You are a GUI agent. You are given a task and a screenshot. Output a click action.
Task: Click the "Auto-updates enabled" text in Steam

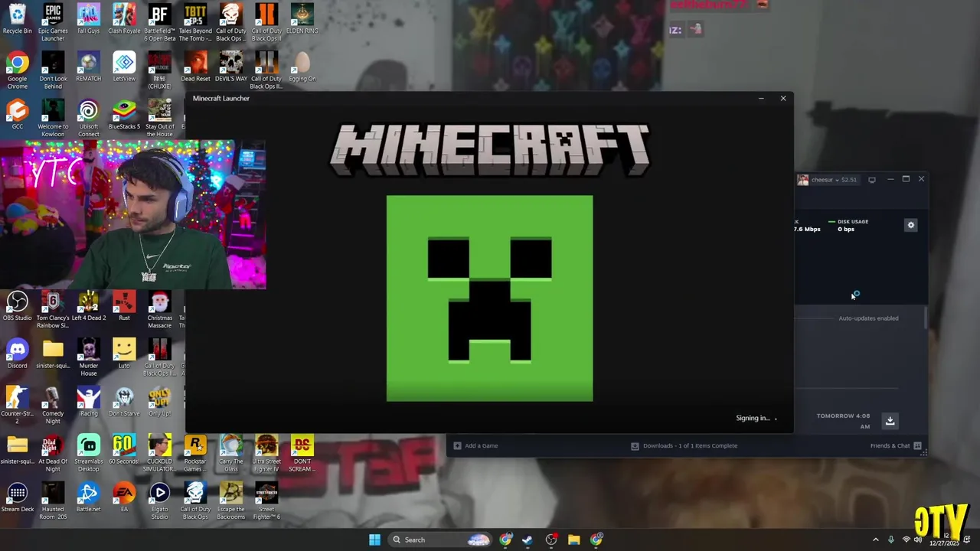coord(868,318)
